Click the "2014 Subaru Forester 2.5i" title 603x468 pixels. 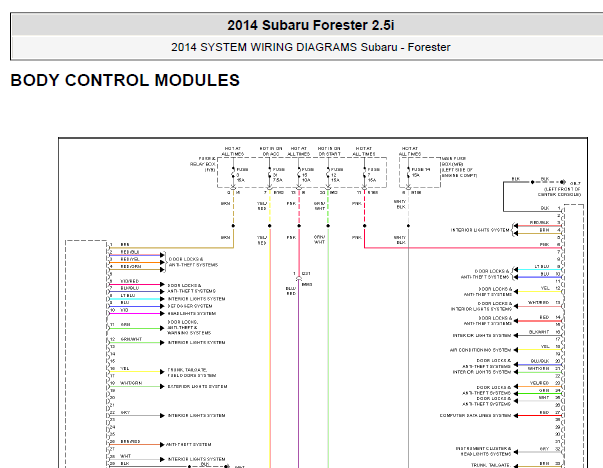(x=310, y=25)
